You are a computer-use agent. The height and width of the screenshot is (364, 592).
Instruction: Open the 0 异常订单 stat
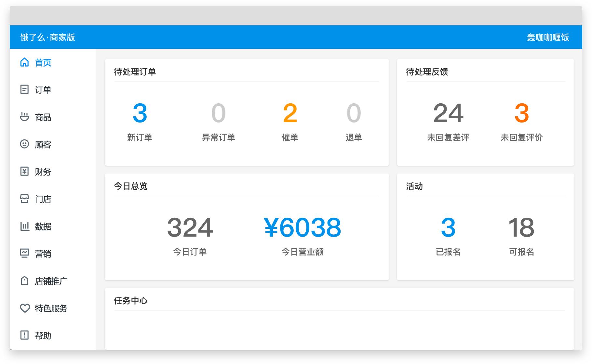coord(219,122)
